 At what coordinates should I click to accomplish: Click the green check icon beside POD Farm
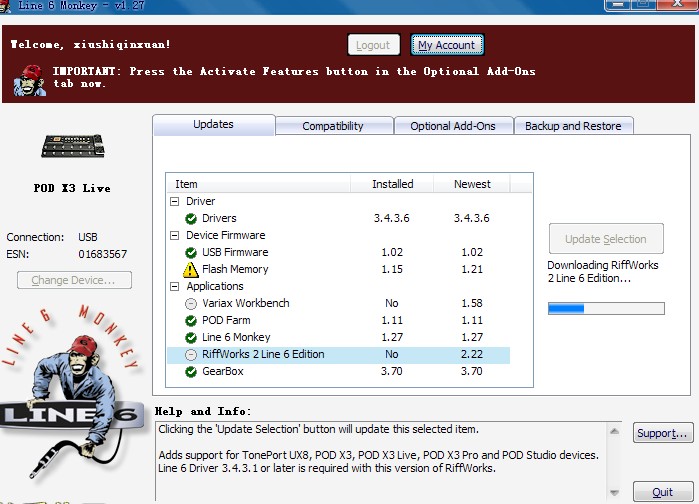tap(191, 320)
